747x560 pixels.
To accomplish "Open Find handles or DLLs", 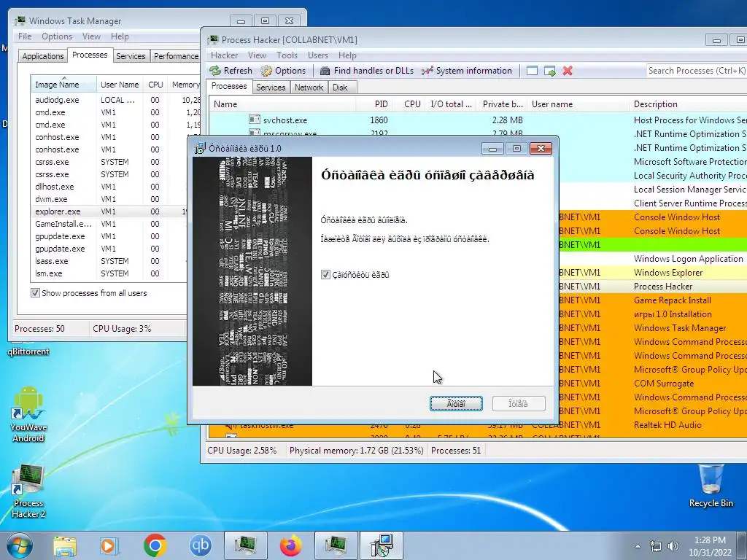I will [x=367, y=71].
